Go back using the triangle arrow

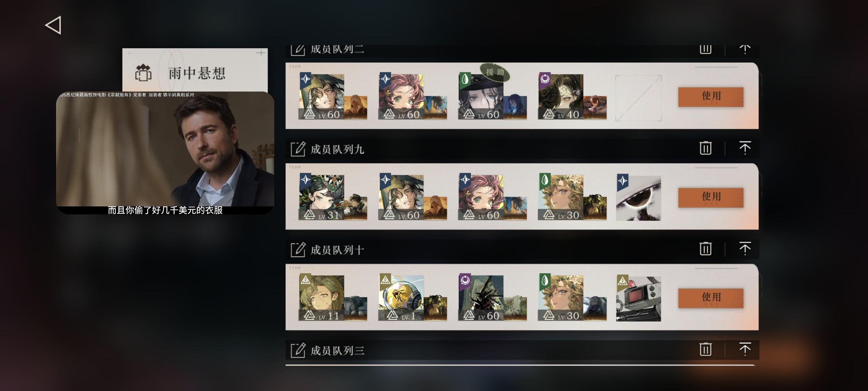tap(53, 25)
